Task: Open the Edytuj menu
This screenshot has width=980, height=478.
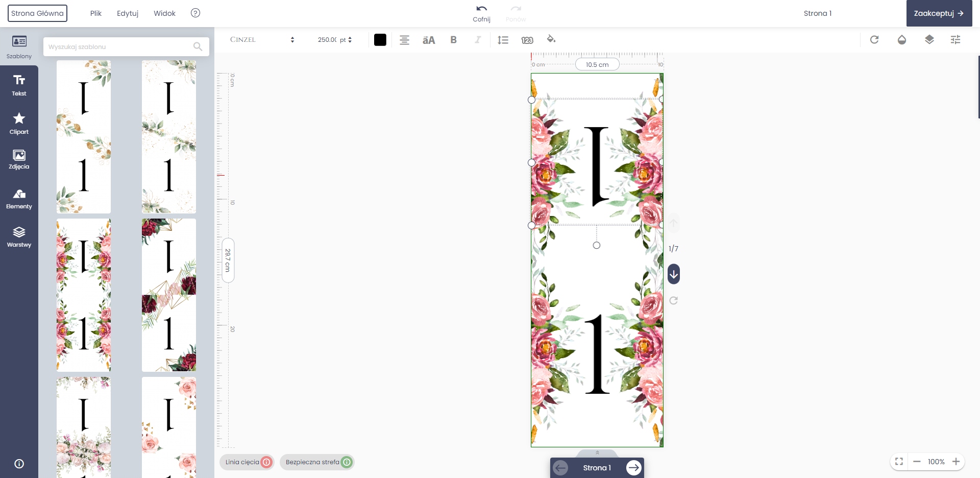Action: pyautogui.click(x=128, y=13)
